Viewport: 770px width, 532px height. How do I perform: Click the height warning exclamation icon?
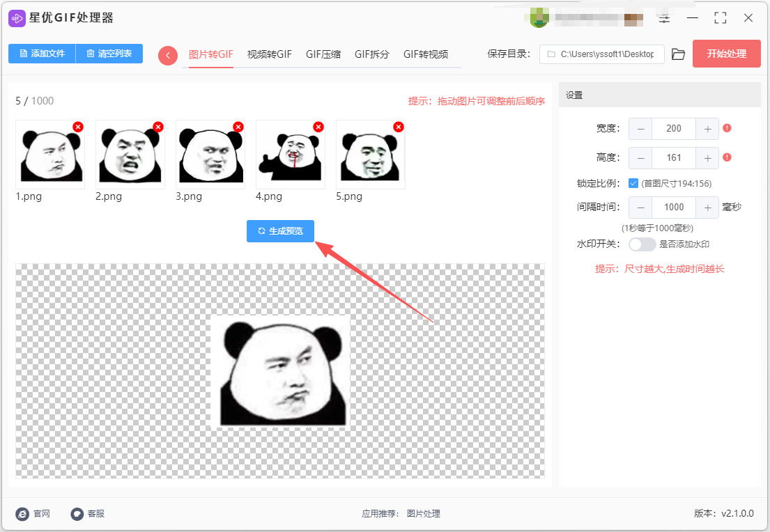click(727, 157)
